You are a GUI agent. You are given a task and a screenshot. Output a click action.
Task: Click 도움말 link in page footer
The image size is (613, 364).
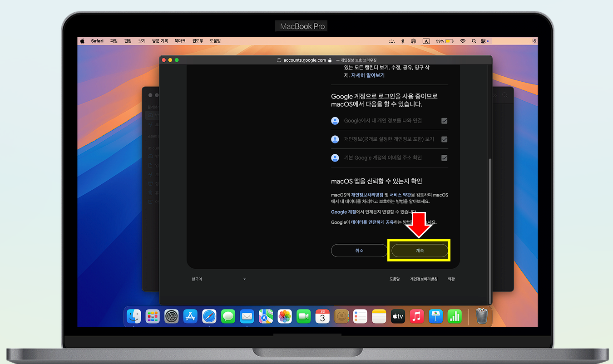395,279
